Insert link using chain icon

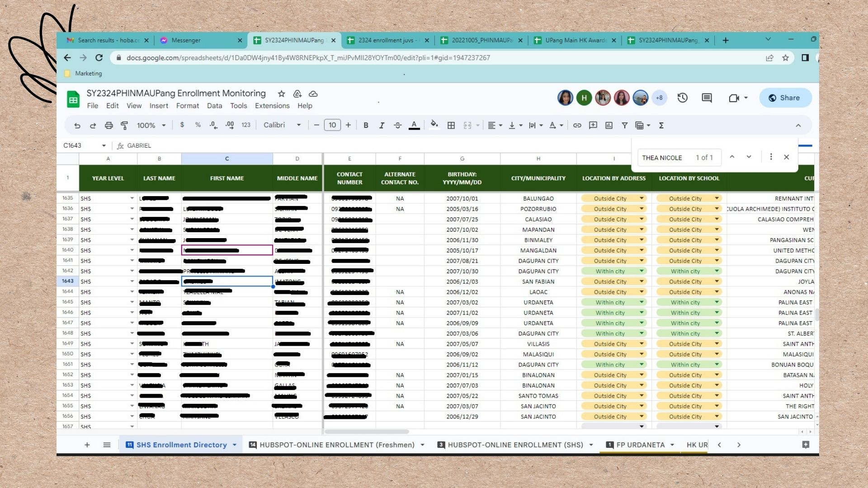[x=577, y=125]
